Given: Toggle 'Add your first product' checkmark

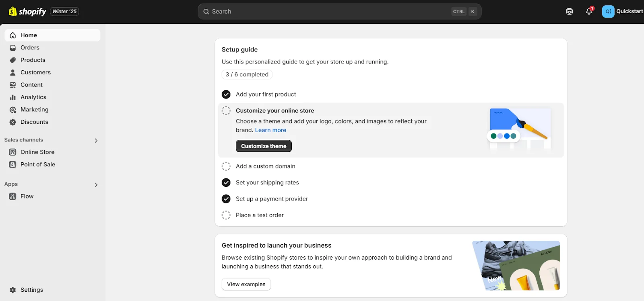Looking at the screenshot, I should [x=226, y=94].
